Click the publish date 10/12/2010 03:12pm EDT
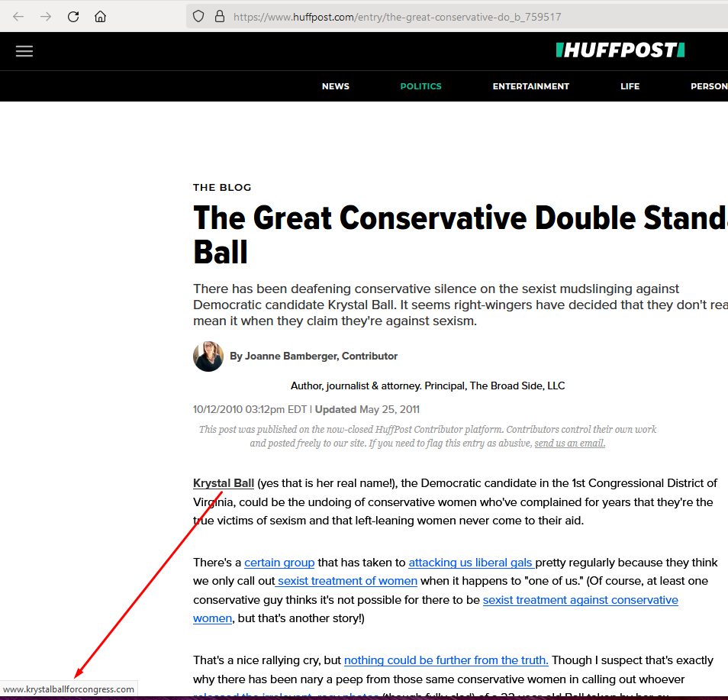Screen dimensions: 728x700 [250, 410]
